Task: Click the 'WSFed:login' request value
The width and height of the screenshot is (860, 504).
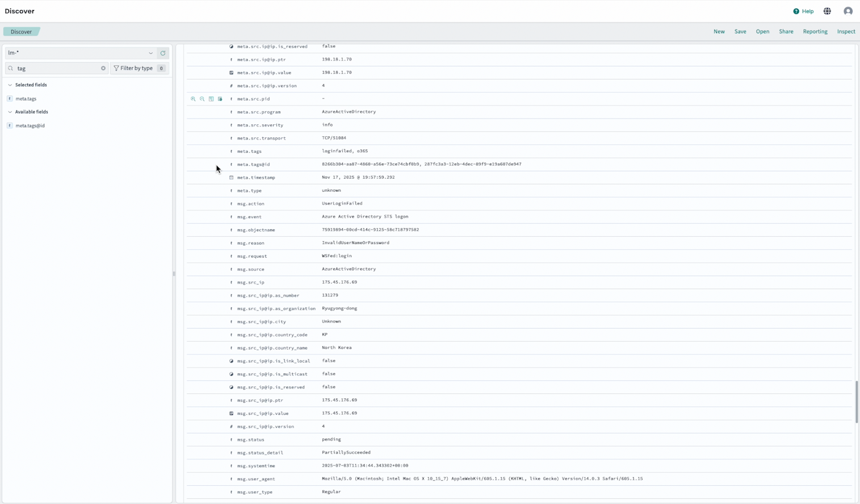Action: pyautogui.click(x=337, y=256)
